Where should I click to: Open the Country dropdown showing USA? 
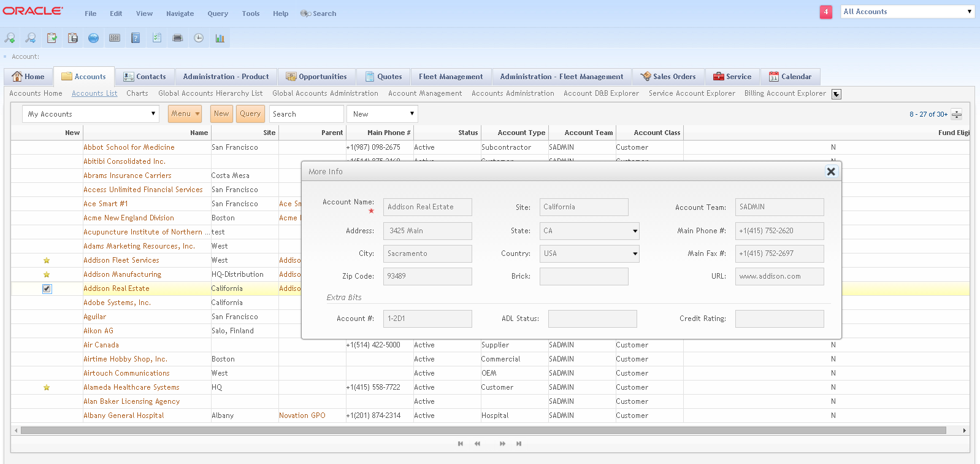click(589, 253)
